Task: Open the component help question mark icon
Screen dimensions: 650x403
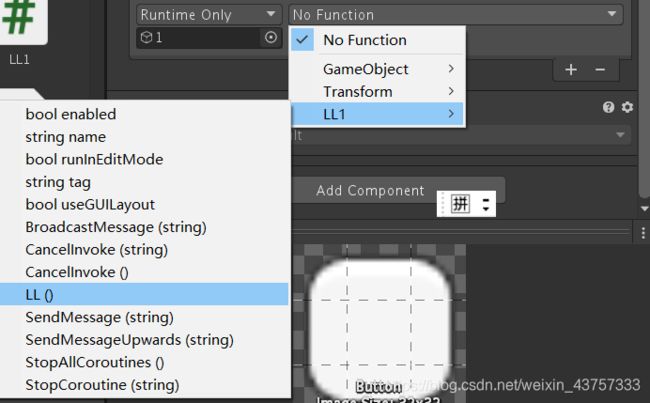Action: (x=608, y=107)
